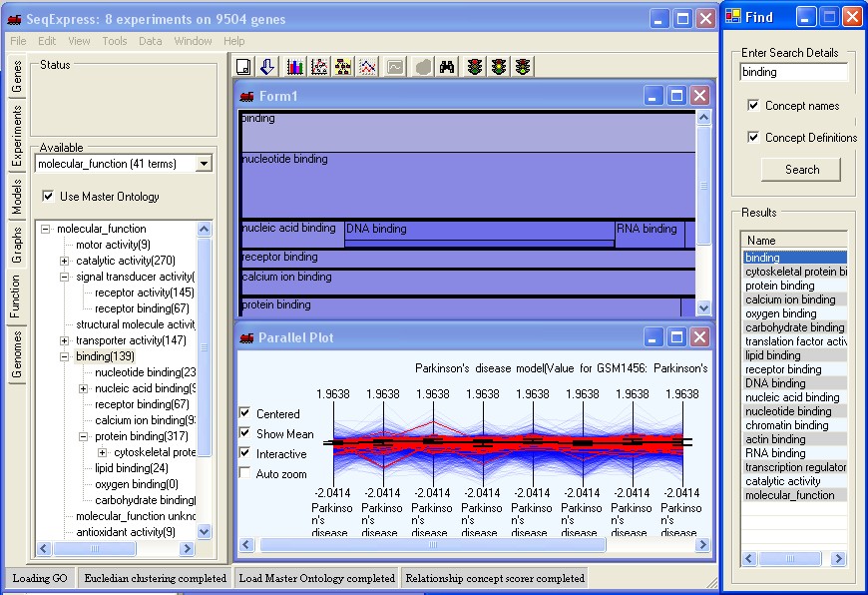Viewport: 868px width, 595px height.
Task: Click the blue down-arrow import icon
Action: click(268, 67)
